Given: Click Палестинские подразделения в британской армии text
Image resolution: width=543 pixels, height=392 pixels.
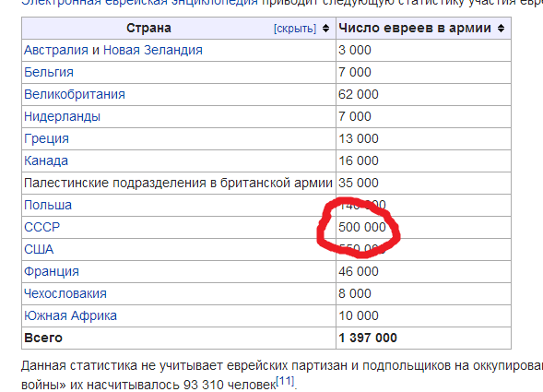Looking at the screenshot, I should click(x=178, y=183).
